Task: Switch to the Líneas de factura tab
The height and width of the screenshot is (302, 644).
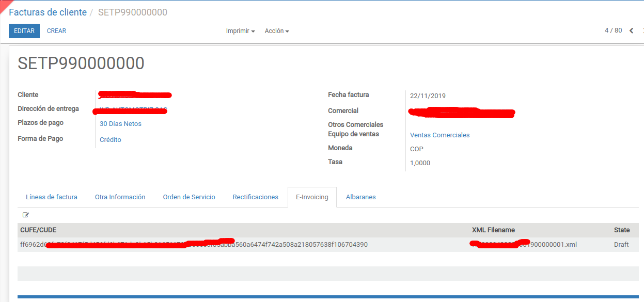Action: (52, 197)
